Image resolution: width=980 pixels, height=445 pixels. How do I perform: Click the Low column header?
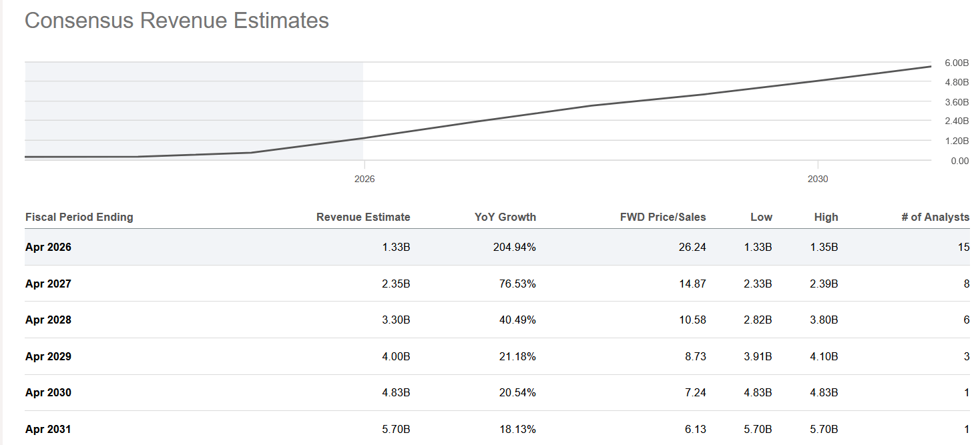pos(761,217)
